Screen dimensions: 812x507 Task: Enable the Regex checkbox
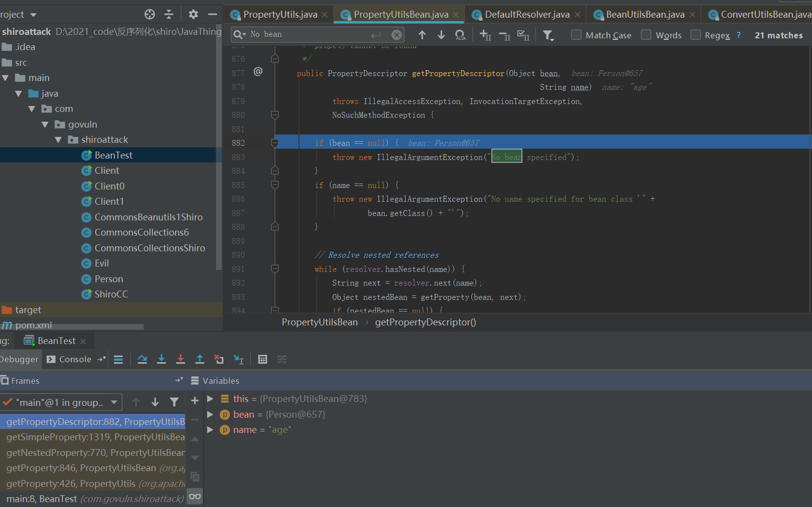click(x=695, y=35)
